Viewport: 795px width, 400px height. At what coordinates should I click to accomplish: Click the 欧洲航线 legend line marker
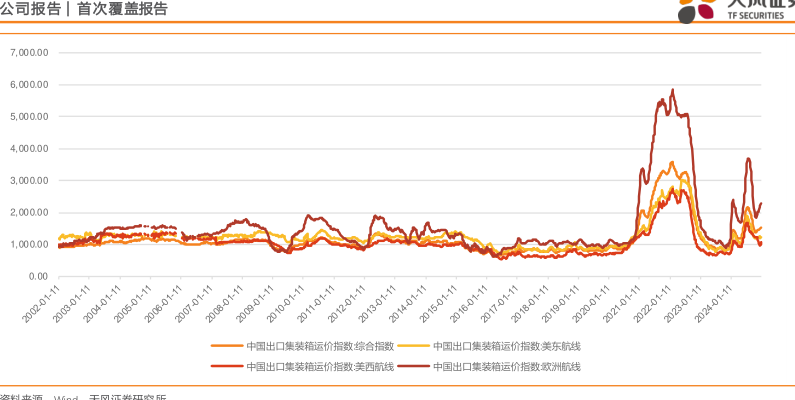(x=414, y=366)
